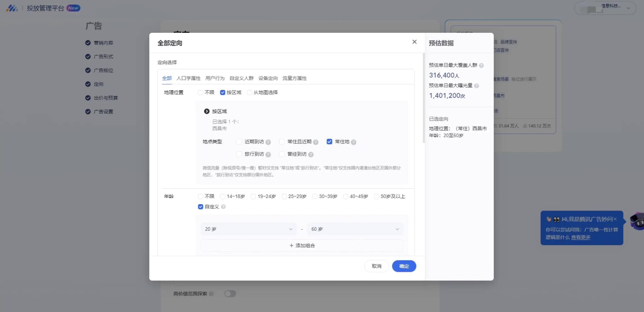
Task: Click the New badge beside platform title
Action: click(73, 8)
